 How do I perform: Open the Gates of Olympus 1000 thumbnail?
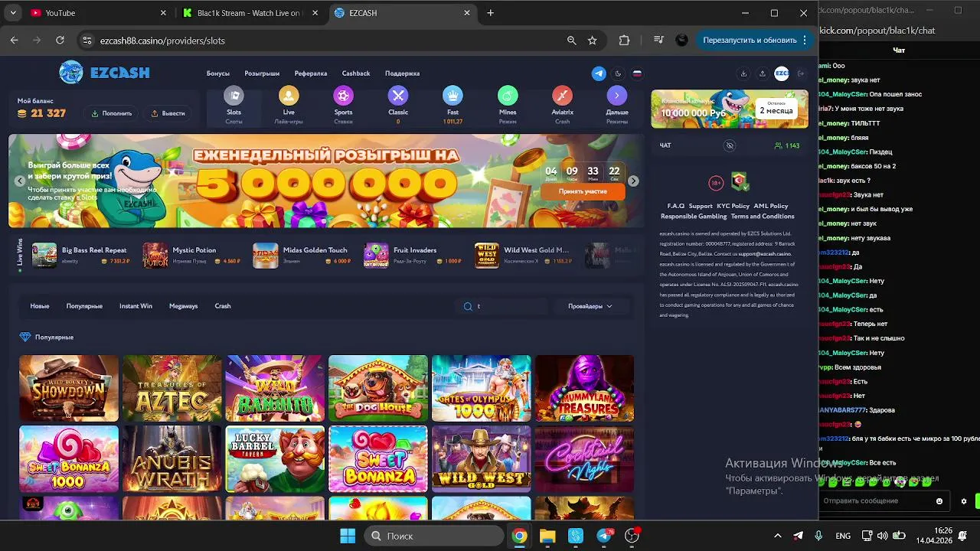[x=481, y=388]
